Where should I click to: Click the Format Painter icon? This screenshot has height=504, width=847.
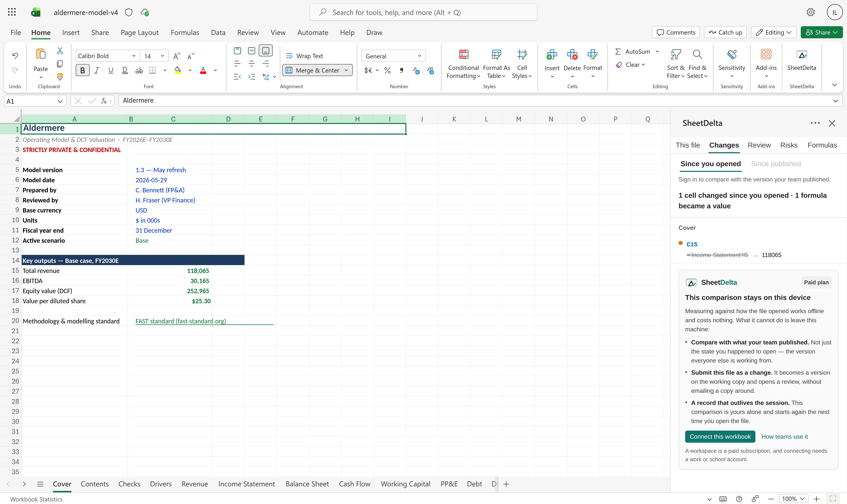click(x=60, y=76)
